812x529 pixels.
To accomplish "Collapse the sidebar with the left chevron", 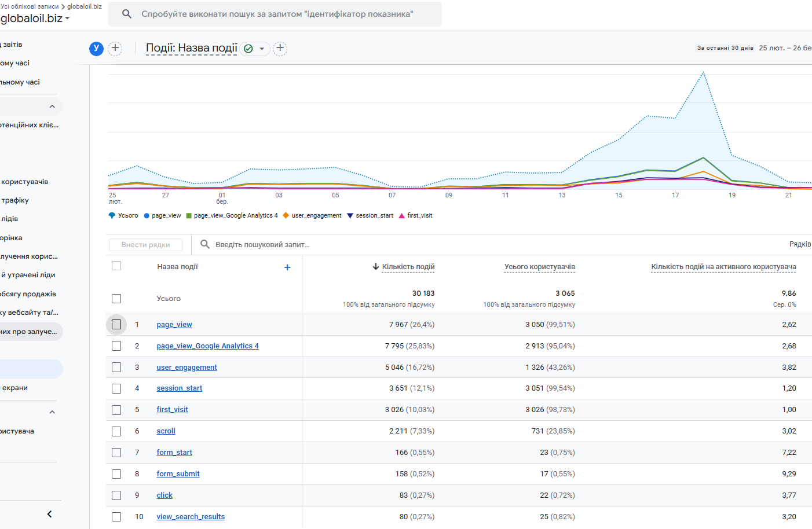I will pos(50,514).
